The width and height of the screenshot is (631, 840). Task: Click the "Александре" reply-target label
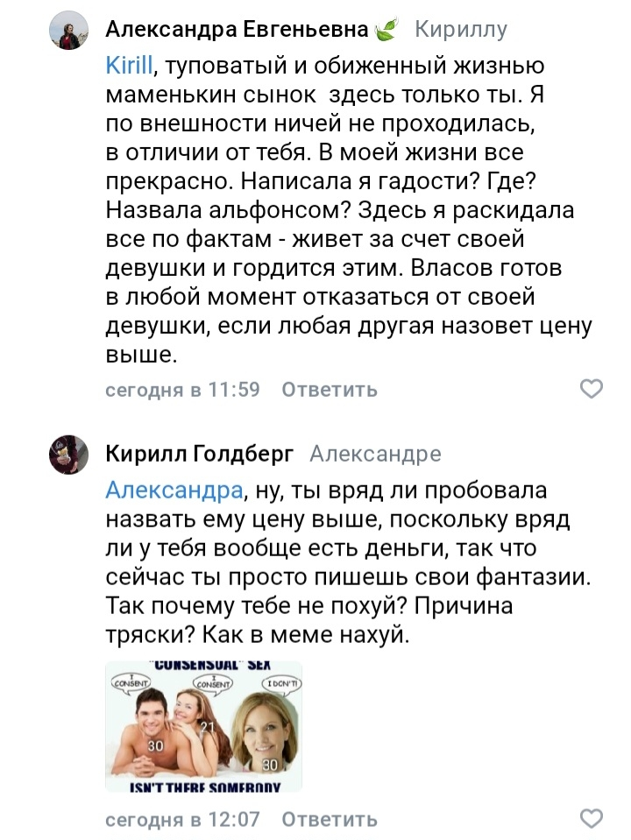pyautogui.click(x=375, y=454)
